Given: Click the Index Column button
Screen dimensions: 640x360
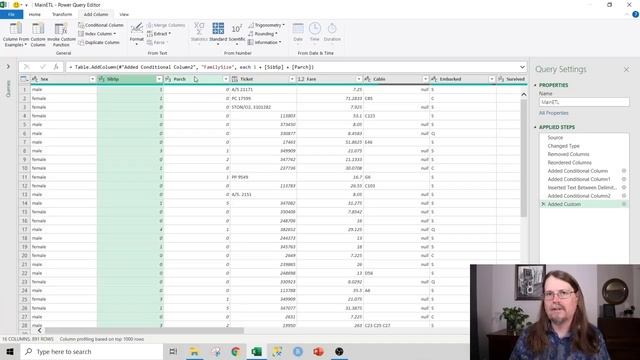Looking at the screenshot, I should click(97, 33).
